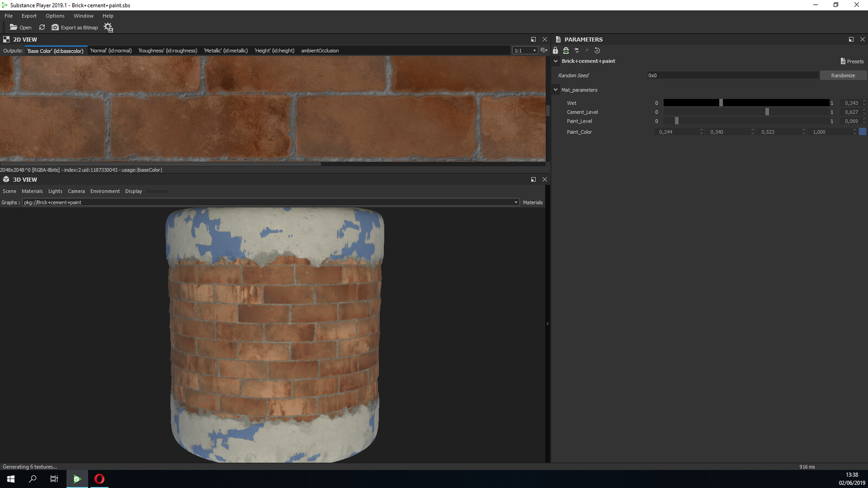Collapse the Brick+cement+paint group
The image size is (868, 488).
pyautogui.click(x=555, y=61)
